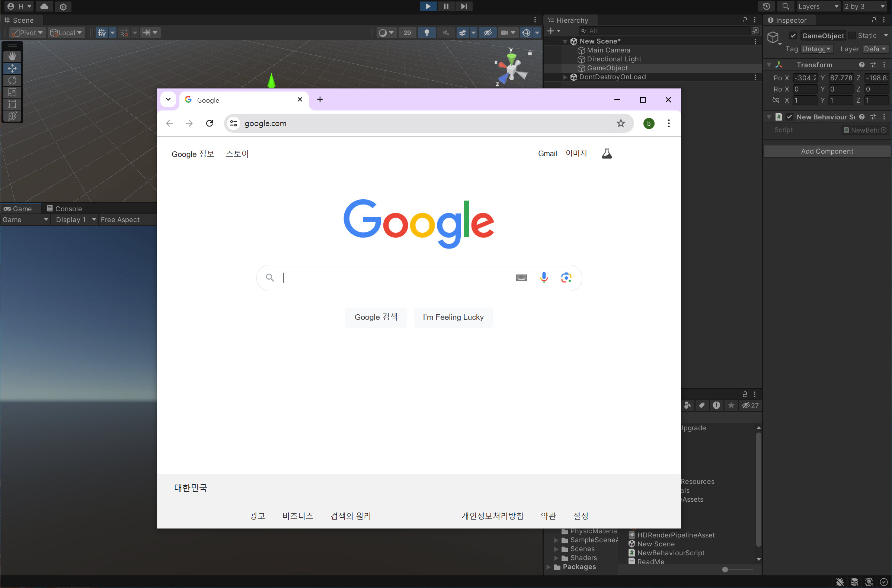The height and width of the screenshot is (588, 892).
Task: Switch to the Console tab
Action: pyautogui.click(x=64, y=209)
